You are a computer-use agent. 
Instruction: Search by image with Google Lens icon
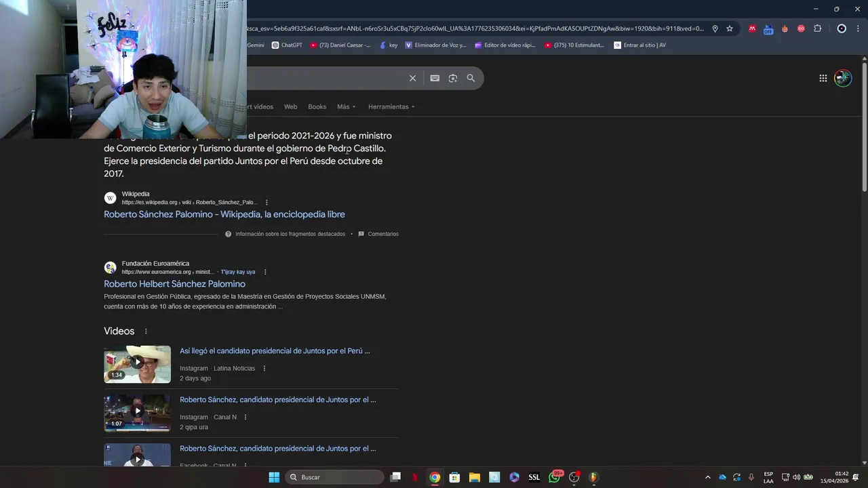click(453, 78)
